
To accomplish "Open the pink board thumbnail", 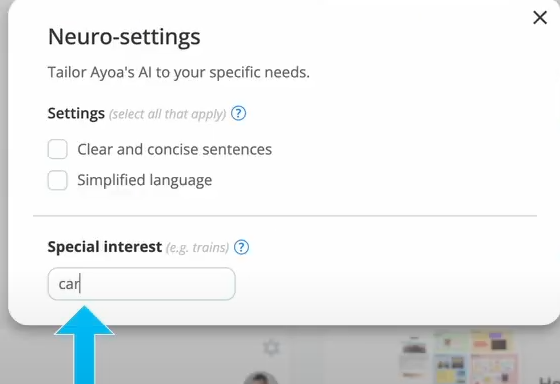I will click(494, 369).
